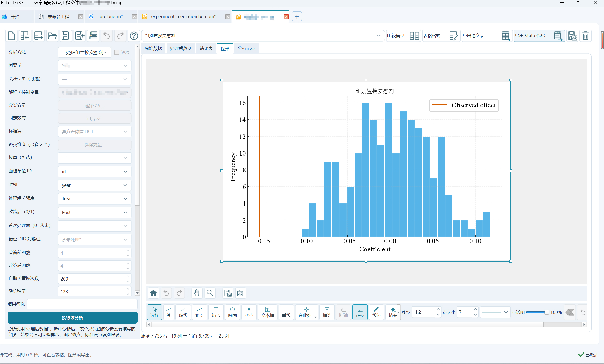Screen dimensions: 604x364
Task: Select the 虚线 dashed line tool
Action: [x=183, y=312]
